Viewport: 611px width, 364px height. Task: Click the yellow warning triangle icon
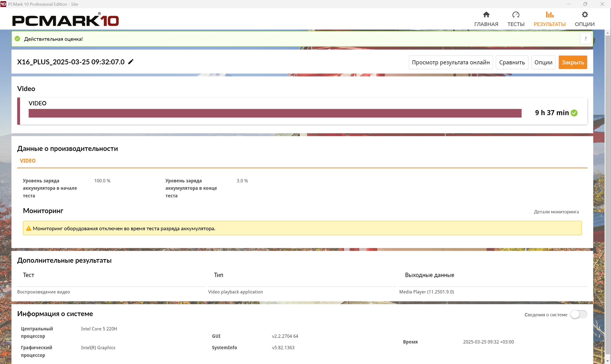[x=29, y=228]
